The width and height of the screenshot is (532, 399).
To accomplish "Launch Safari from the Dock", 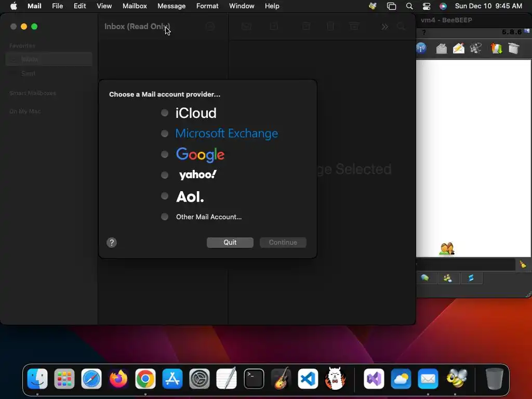I will [91, 379].
